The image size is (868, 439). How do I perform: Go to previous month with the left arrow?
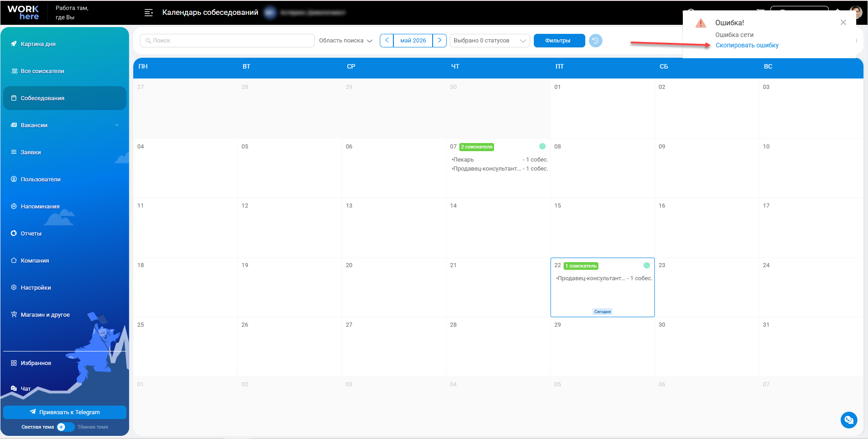tap(387, 41)
